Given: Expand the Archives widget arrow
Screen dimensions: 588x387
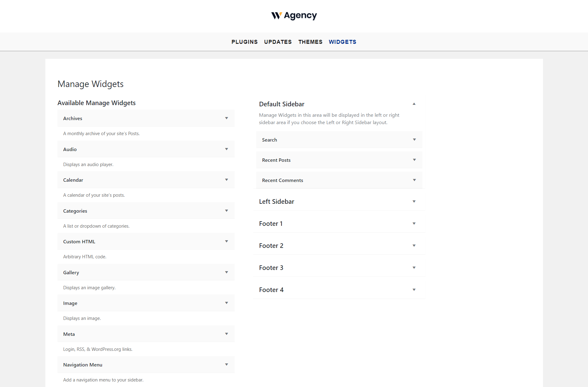Looking at the screenshot, I should [x=226, y=118].
